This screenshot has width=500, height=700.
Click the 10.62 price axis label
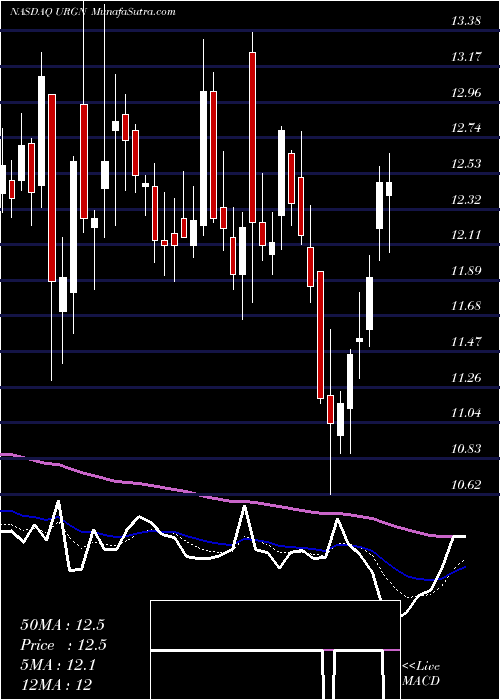[467, 484]
